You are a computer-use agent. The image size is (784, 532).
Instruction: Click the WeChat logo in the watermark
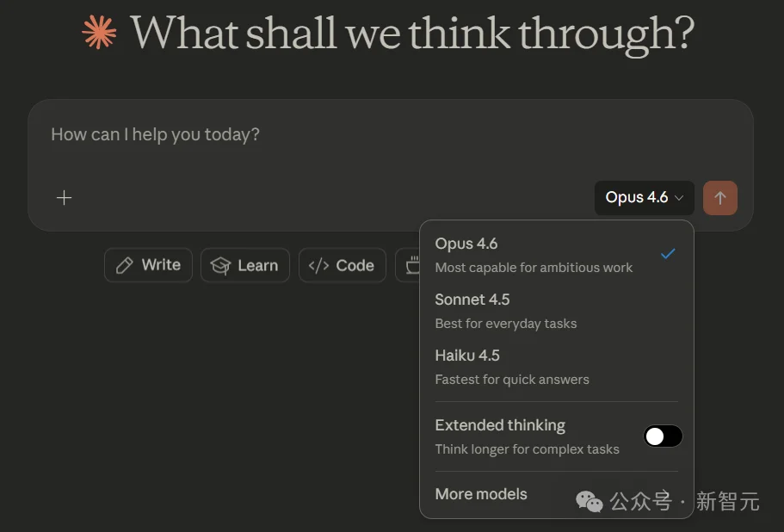click(x=590, y=501)
